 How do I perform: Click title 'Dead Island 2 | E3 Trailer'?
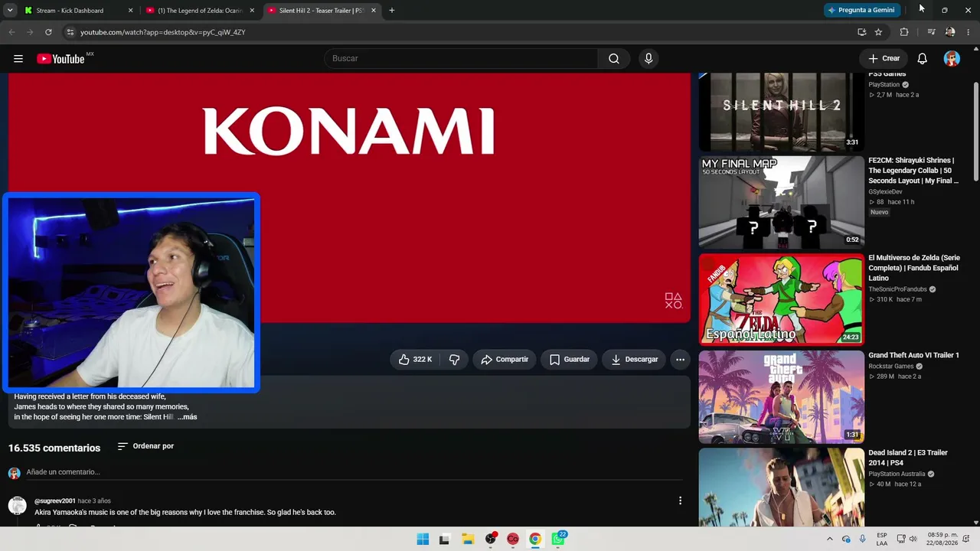coord(908,458)
